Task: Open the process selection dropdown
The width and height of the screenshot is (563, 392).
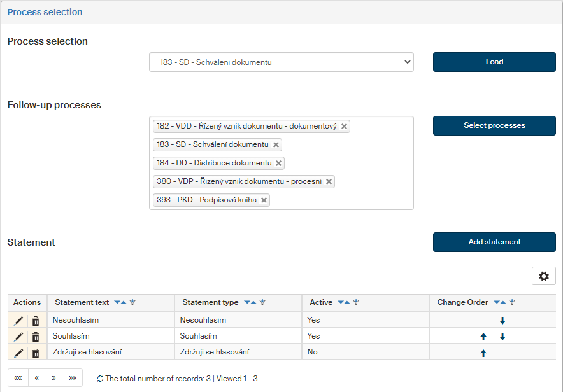Action: tap(281, 62)
